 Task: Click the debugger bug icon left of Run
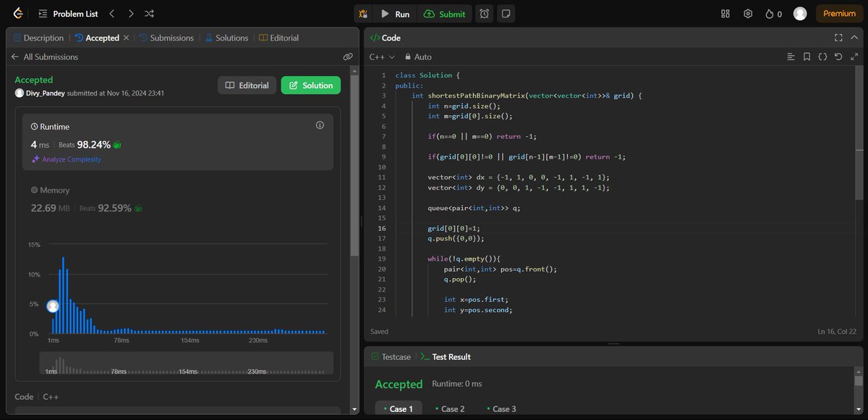(363, 13)
